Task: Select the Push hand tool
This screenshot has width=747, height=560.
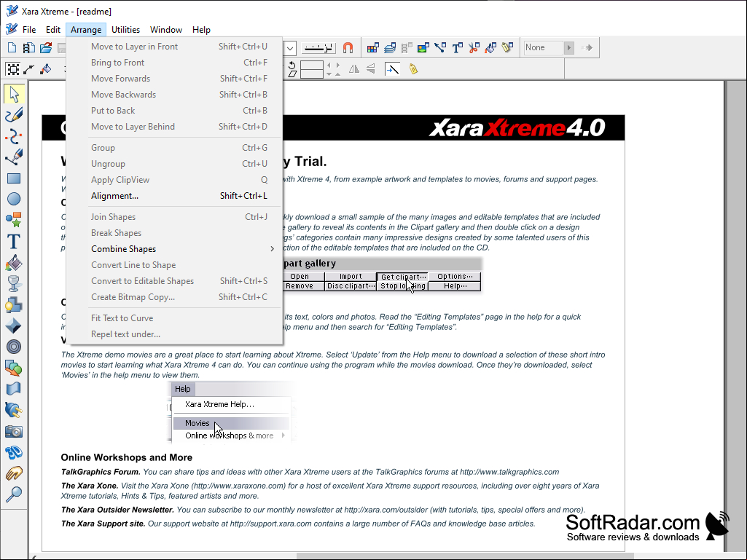Action: pos(14,473)
